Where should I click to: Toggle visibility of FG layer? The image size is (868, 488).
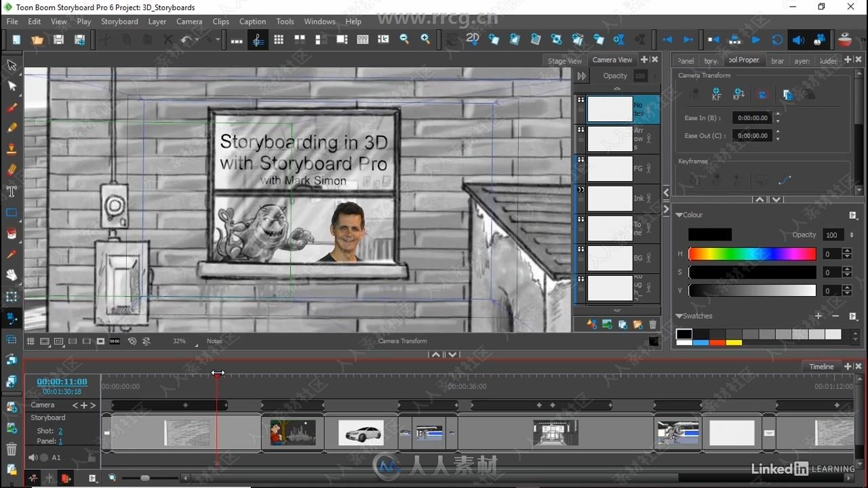tap(580, 159)
